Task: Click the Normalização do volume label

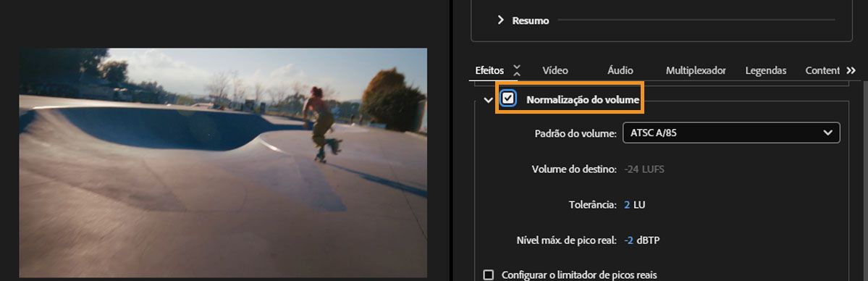Action: [x=582, y=100]
